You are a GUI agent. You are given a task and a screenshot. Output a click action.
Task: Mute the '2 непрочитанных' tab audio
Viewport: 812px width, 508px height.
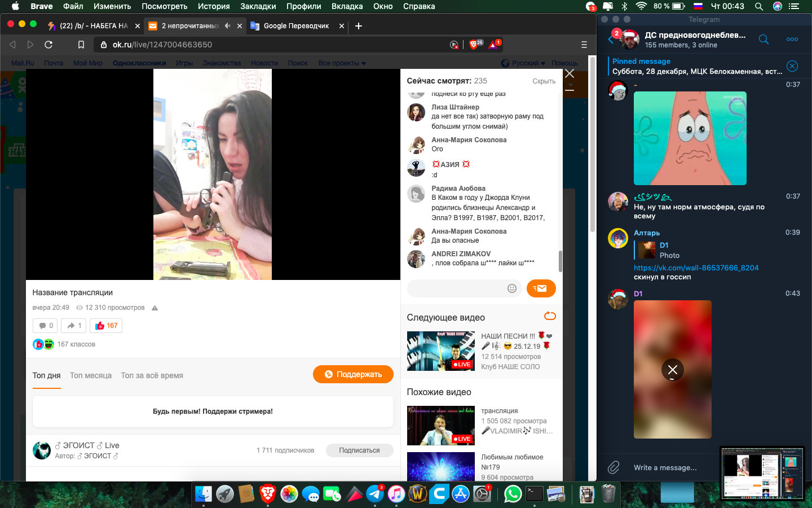point(228,25)
